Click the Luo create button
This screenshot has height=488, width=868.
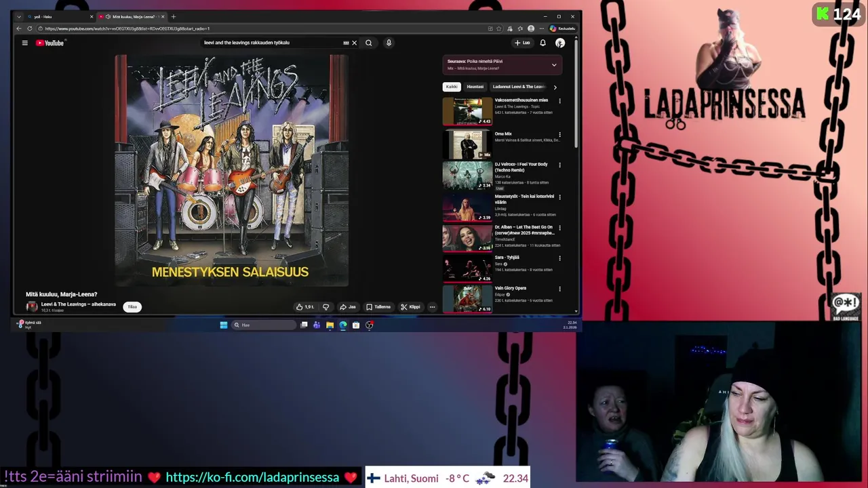coord(522,43)
